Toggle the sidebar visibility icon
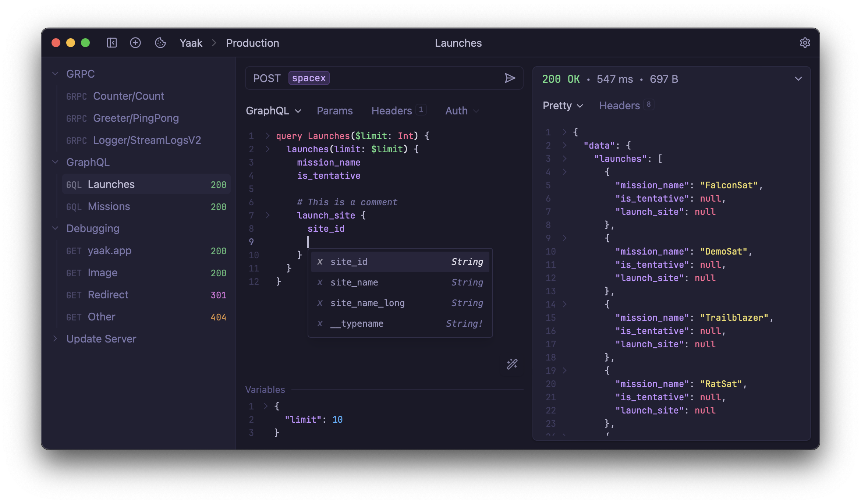 coord(112,43)
